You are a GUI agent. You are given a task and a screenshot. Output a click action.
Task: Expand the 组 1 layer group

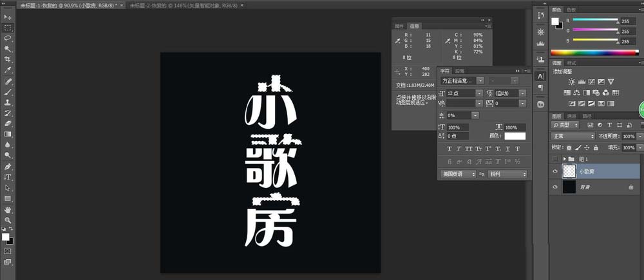(x=565, y=158)
